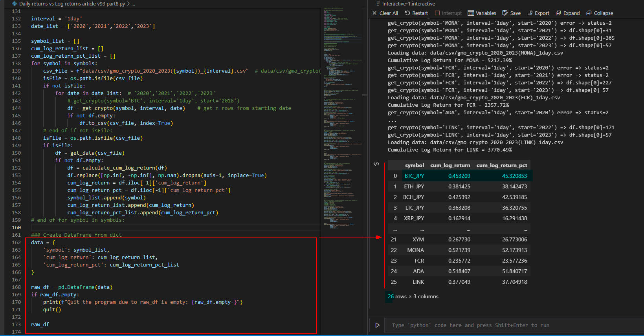Click the value 0.521739 in the table

coord(459,250)
